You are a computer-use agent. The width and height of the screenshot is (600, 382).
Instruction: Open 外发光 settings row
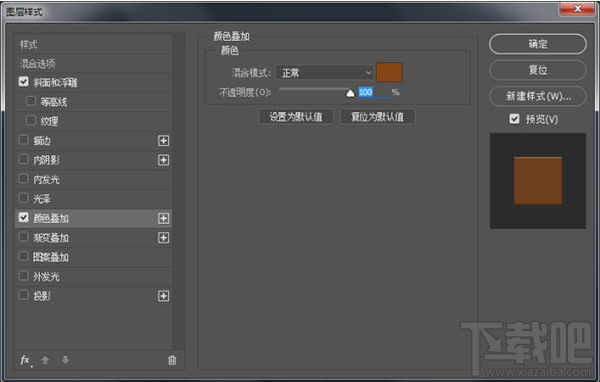coord(93,277)
